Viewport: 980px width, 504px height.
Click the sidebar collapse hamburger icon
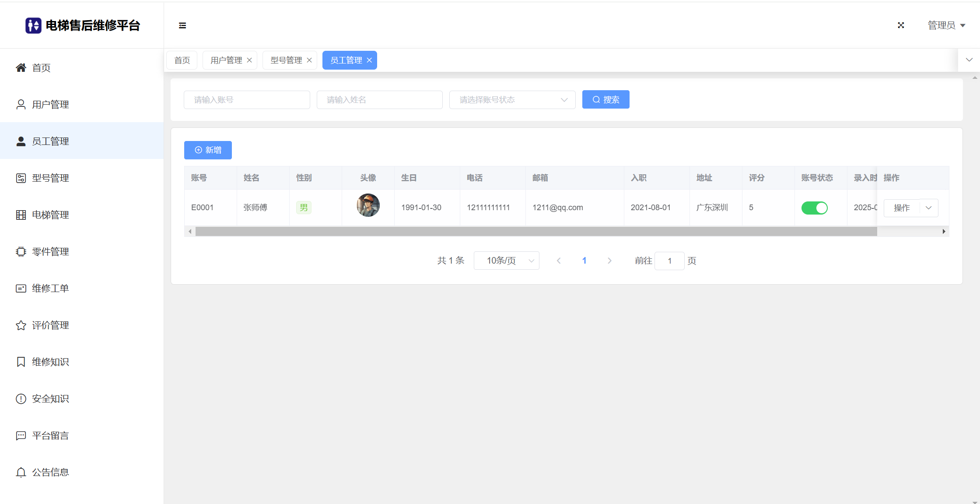(x=182, y=25)
